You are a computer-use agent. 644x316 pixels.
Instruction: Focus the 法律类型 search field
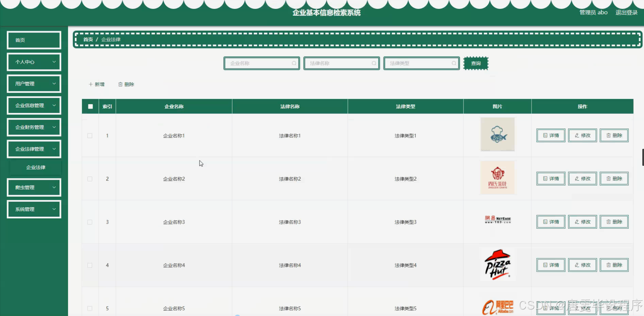[421, 63]
